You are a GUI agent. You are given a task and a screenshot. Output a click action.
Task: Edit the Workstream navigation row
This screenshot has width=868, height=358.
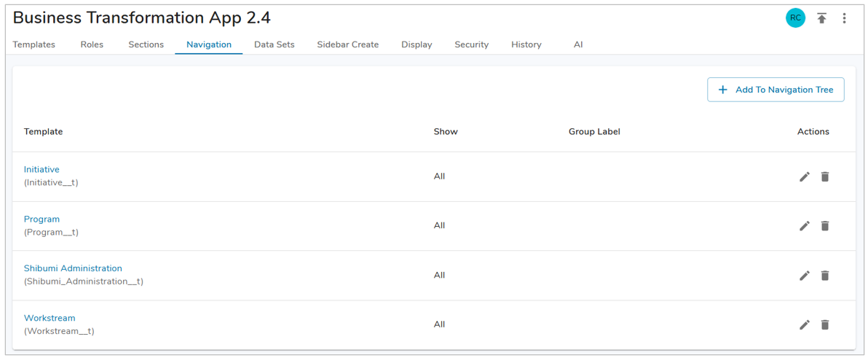point(804,324)
